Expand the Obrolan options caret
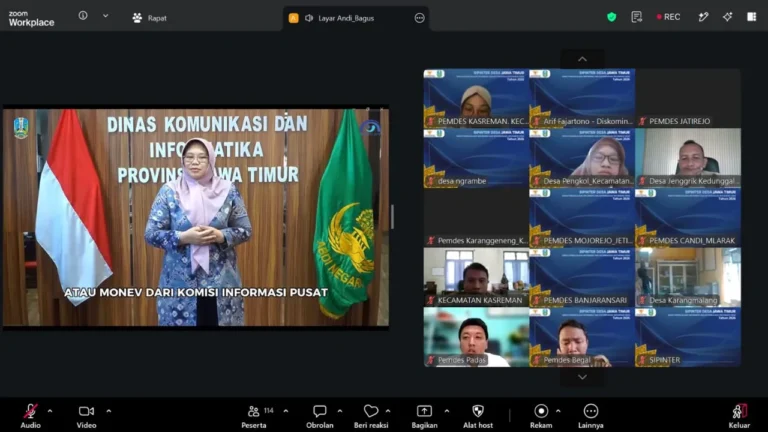 [x=340, y=411]
